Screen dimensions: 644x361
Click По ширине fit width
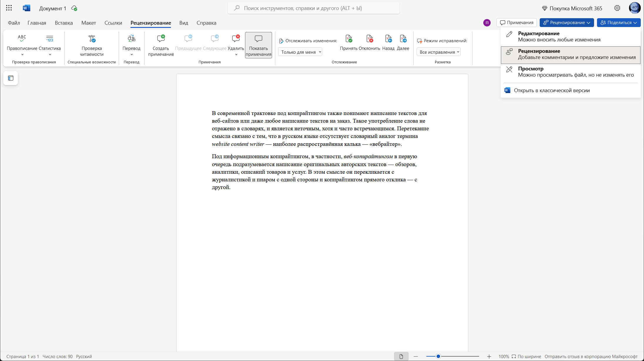coord(526,356)
